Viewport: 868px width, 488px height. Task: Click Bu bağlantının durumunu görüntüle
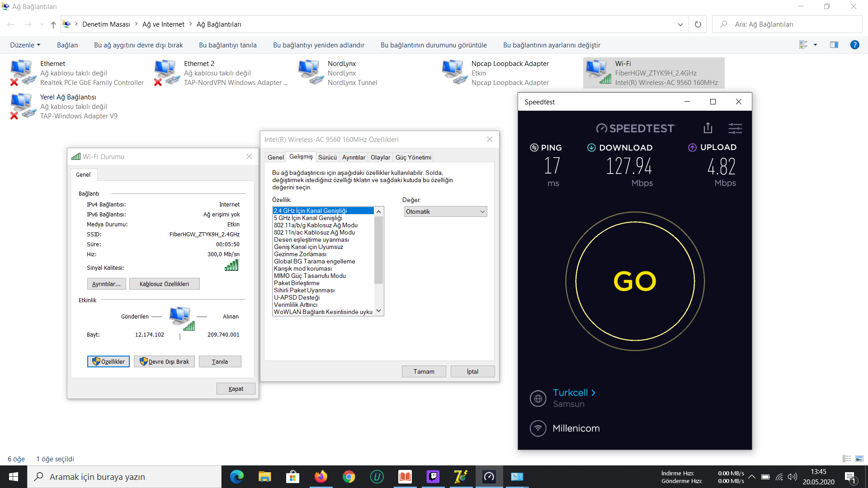pyautogui.click(x=434, y=45)
